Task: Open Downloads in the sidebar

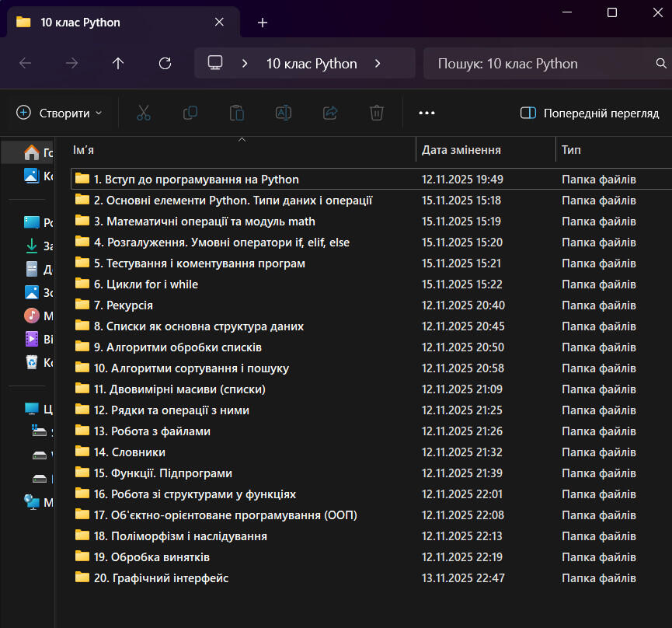Action: pos(38,246)
